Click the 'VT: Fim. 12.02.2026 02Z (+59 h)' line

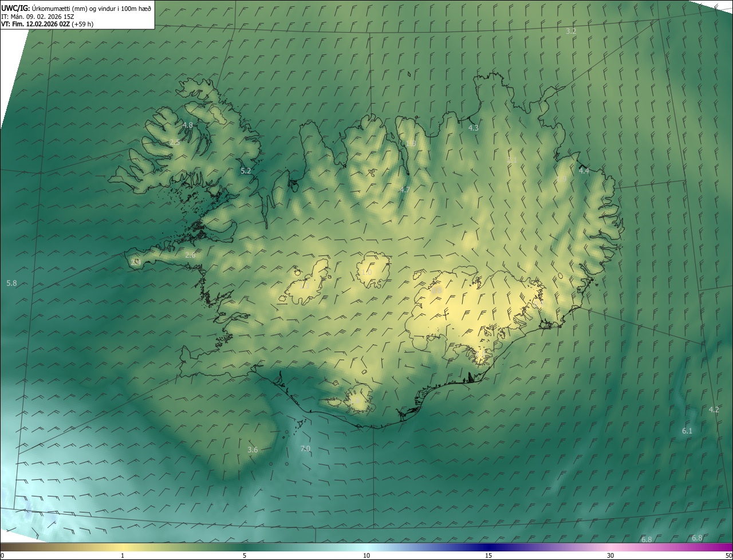(x=48, y=24)
